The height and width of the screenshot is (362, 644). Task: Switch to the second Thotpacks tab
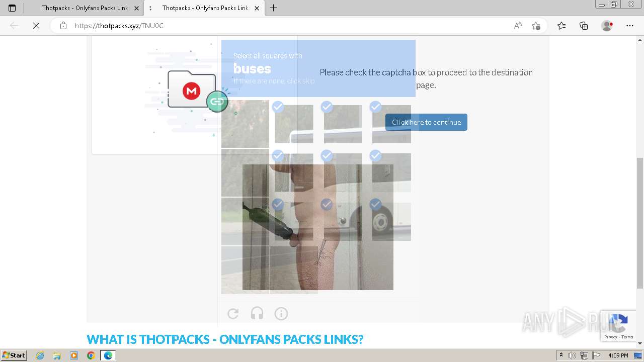click(x=204, y=8)
